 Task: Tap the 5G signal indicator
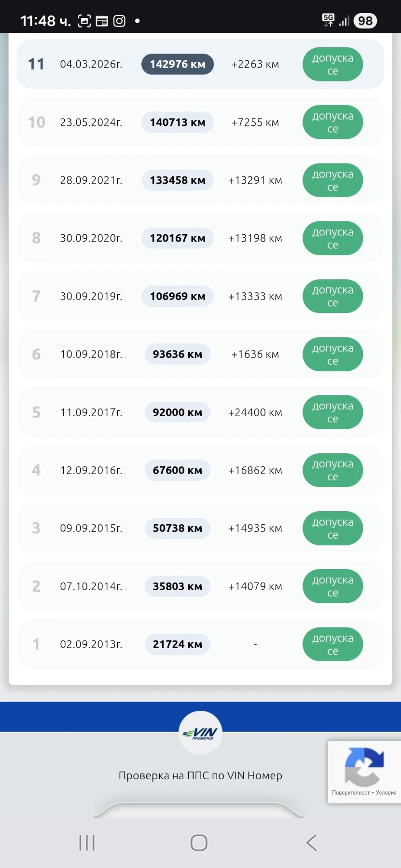[328, 19]
